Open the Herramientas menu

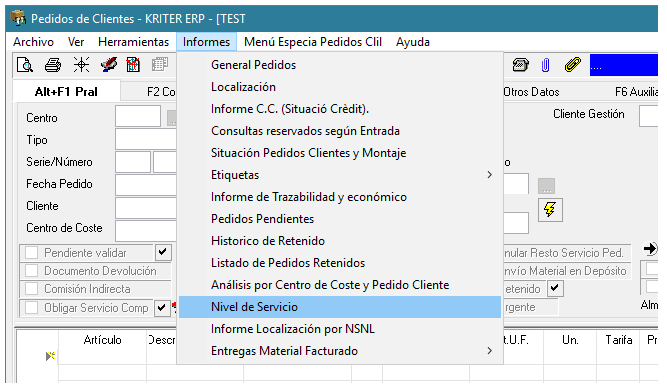134,42
